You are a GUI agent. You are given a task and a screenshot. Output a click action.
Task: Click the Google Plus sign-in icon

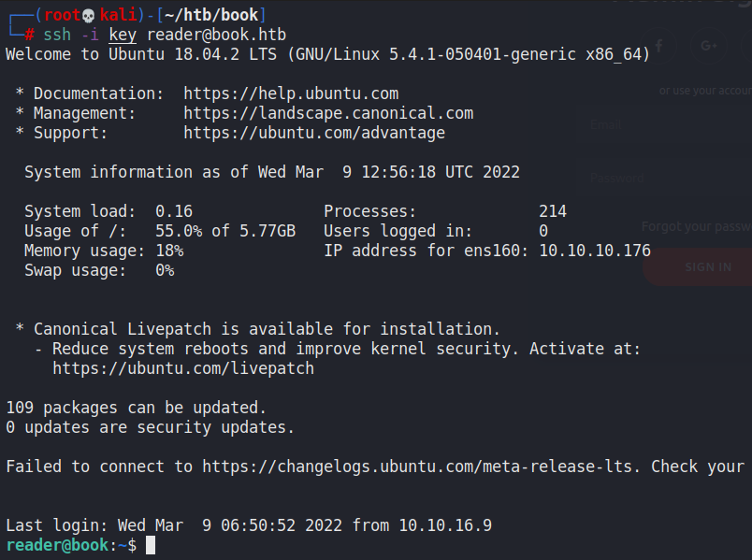708,46
